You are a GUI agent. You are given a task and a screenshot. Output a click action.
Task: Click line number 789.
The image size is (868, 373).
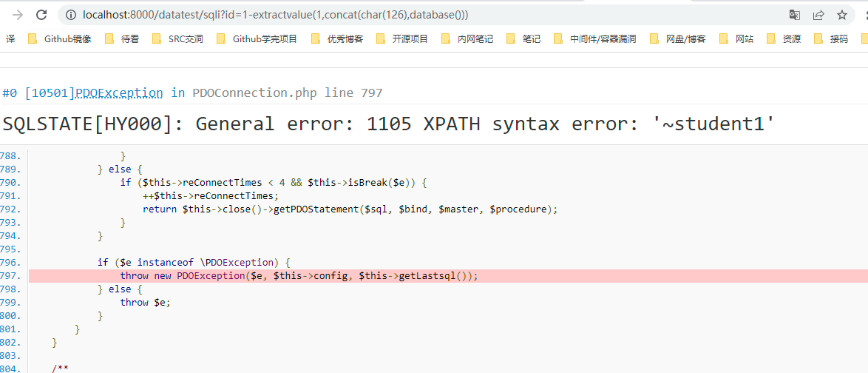[11, 169]
